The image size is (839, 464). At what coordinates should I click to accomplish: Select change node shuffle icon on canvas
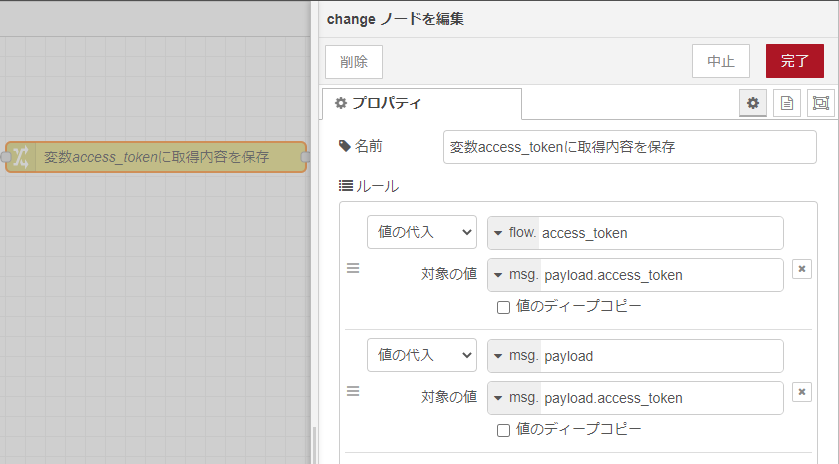21,157
